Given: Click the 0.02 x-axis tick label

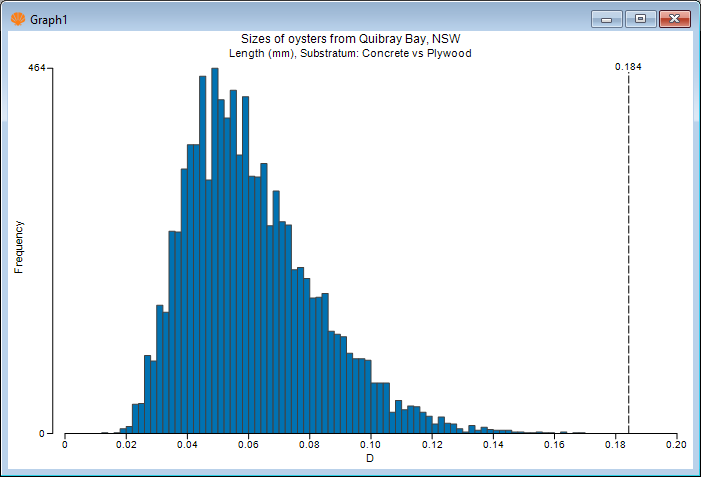Looking at the screenshot, I should [x=126, y=446].
